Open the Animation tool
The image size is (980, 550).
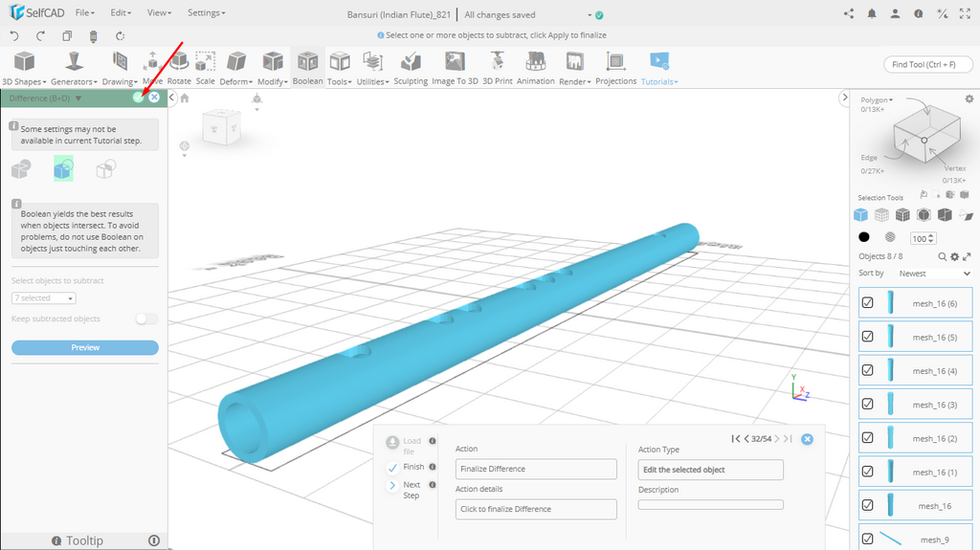(x=535, y=63)
